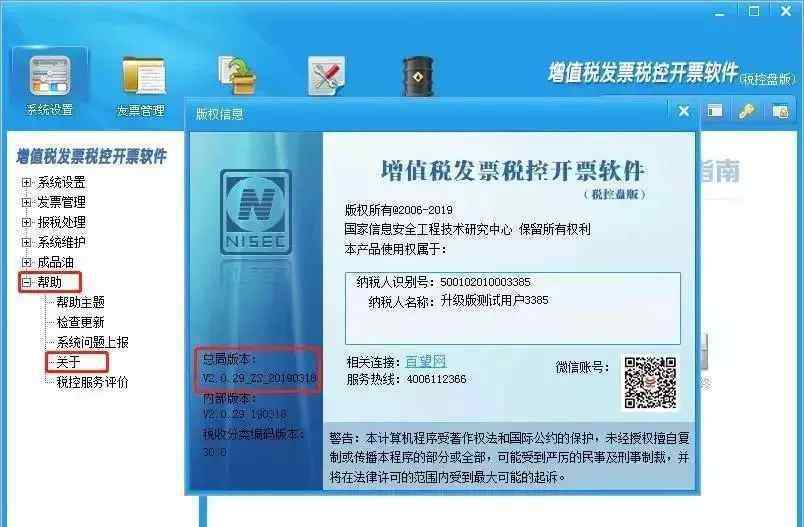Click the sidebar heading 增值税发票税控开票软件
804x527 pixels.
pos(91,157)
